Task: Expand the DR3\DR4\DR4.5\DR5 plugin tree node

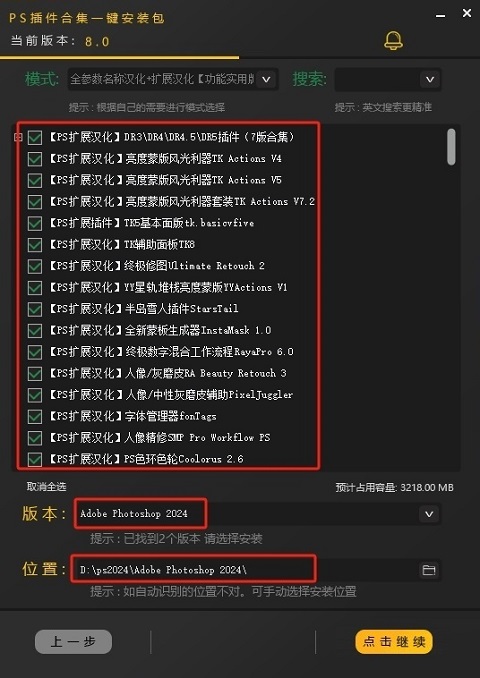Action: [18, 137]
